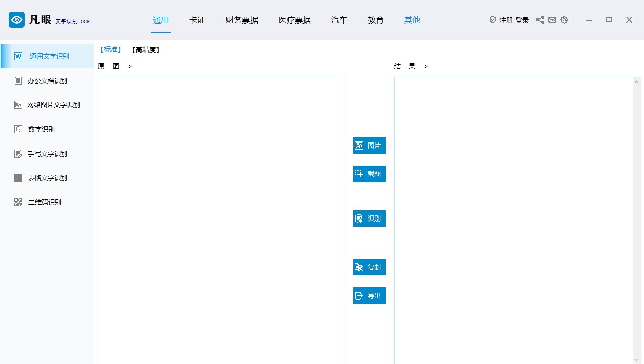Click the share icon in title bar

pyautogui.click(x=540, y=20)
